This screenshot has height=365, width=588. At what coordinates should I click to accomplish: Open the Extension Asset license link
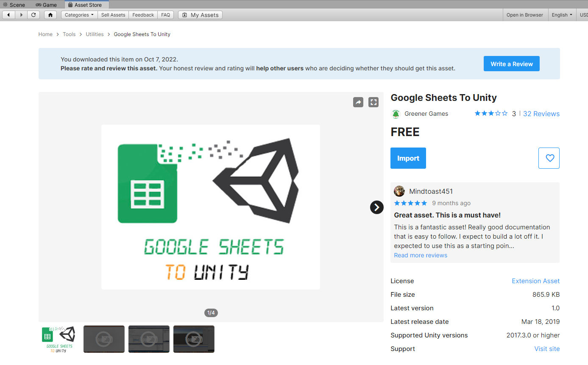pos(535,281)
